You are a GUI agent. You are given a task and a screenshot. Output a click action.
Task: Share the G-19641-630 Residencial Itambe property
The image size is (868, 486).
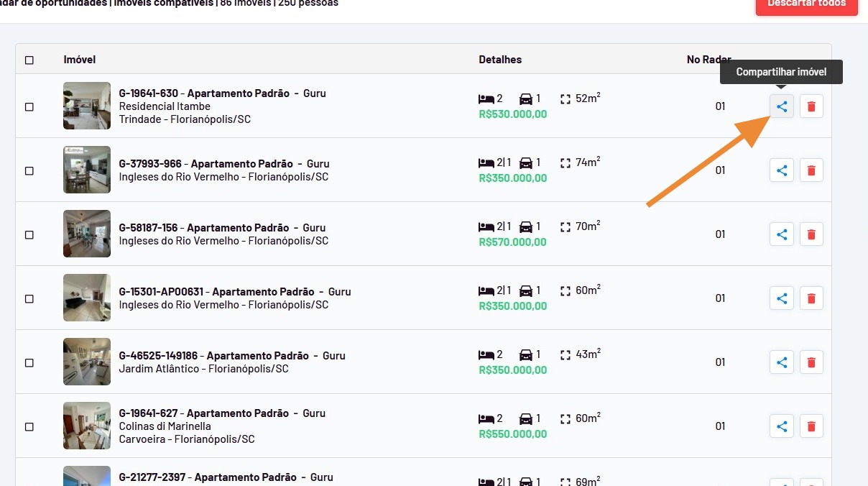pos(782,106)
